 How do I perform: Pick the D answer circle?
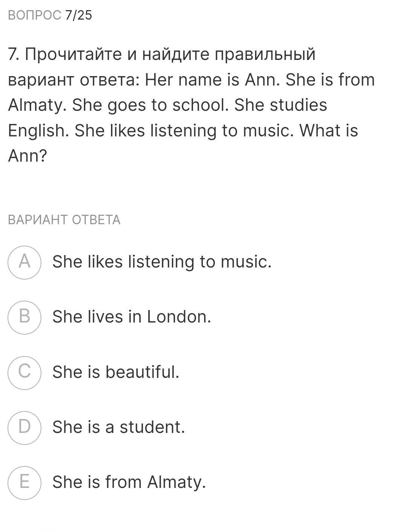(24, 428)
